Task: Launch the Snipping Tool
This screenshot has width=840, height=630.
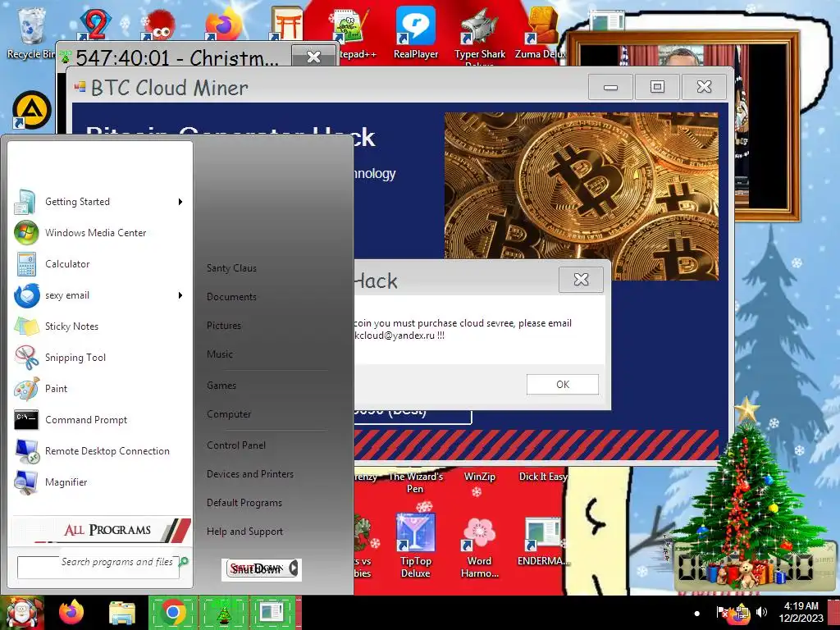Action: tap(99, 358)
